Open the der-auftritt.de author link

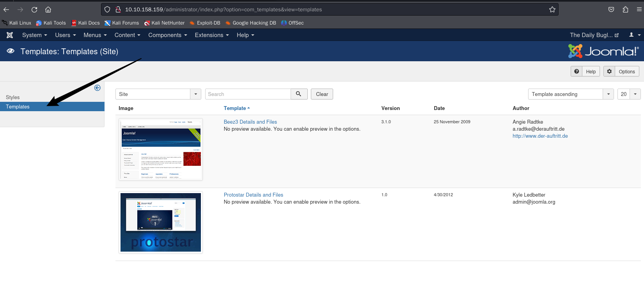tap(540, 136)
